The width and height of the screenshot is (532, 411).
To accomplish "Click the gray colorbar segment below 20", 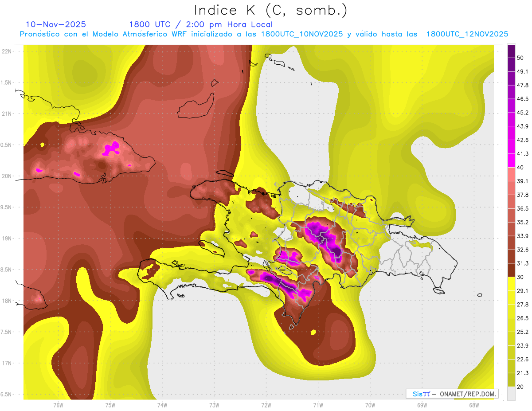I will 511,393.
